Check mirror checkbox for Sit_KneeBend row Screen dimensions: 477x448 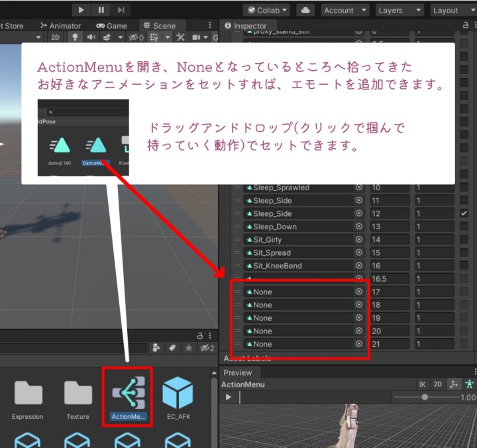[x=464, y=265]
